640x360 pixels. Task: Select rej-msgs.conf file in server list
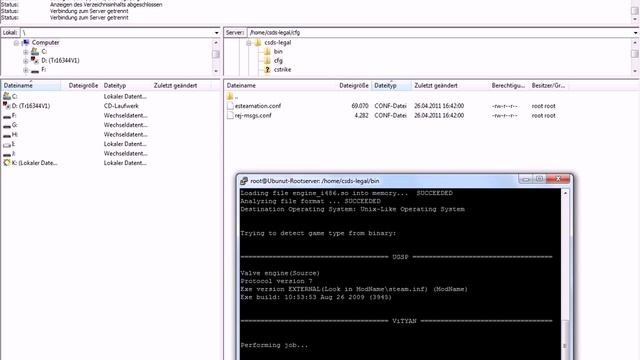point(249,116)
